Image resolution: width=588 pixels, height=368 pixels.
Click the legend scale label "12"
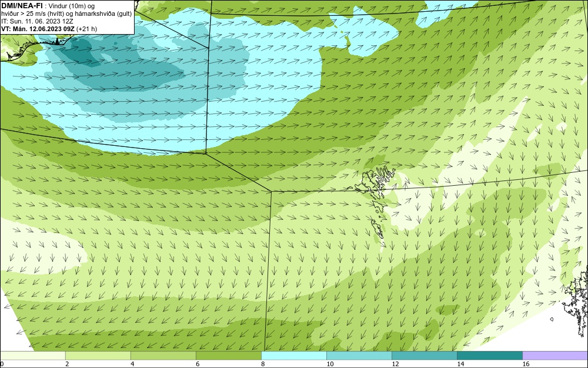click(x=395, y=364)
